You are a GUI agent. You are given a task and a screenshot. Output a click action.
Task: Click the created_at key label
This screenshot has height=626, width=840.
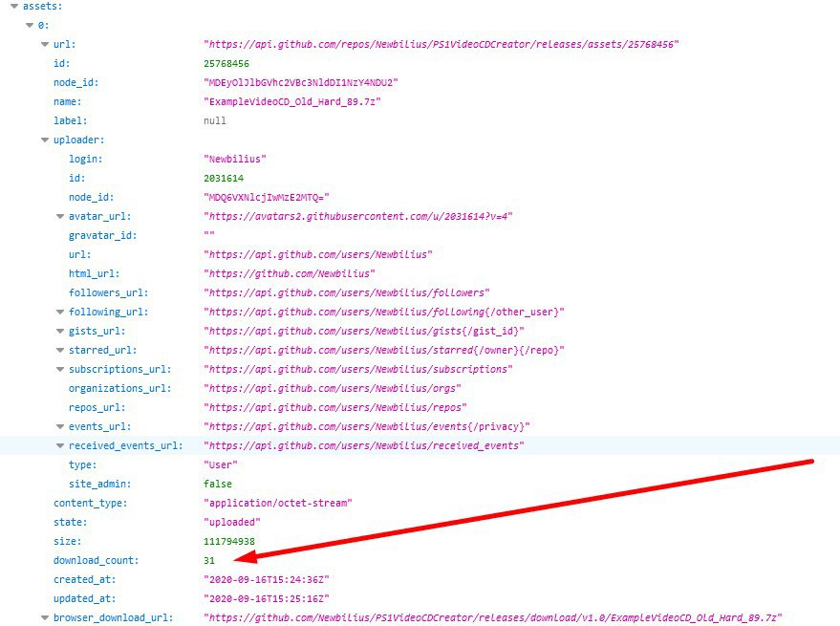(x=85, y=579)
